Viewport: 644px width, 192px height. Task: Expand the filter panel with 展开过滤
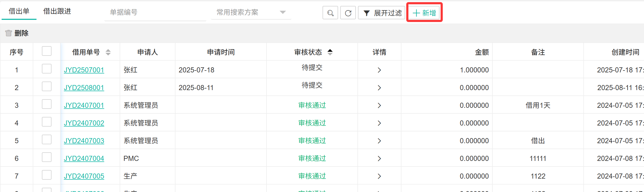point(382,13)
